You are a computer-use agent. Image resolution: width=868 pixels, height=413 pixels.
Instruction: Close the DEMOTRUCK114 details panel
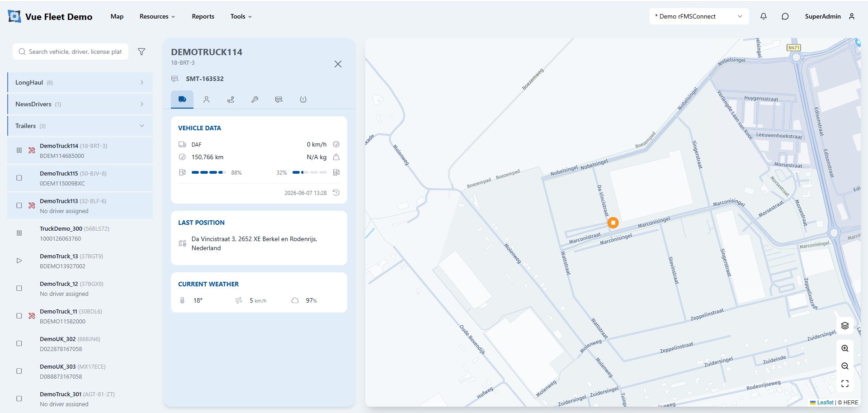point(338,64)
